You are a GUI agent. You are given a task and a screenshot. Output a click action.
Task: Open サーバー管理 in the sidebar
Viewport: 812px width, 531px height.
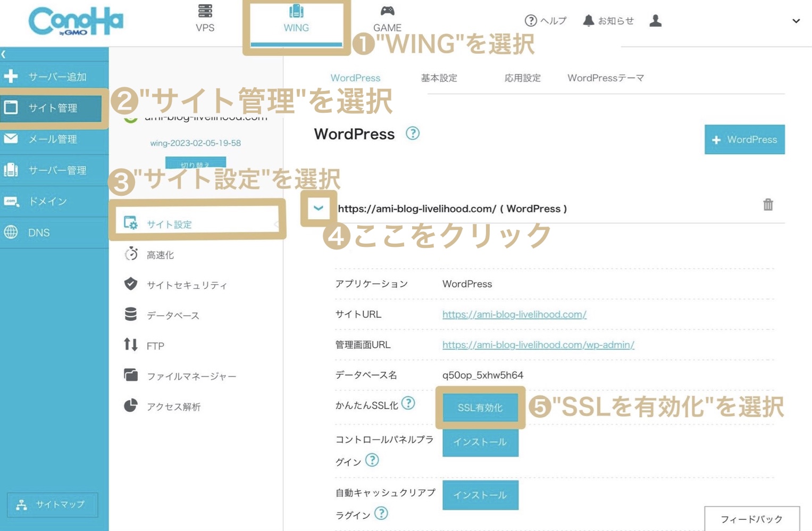click(54, 170)
